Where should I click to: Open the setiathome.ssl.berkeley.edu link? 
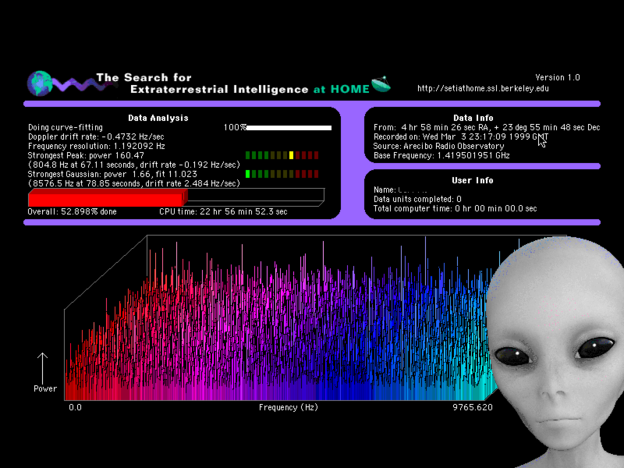483,88
